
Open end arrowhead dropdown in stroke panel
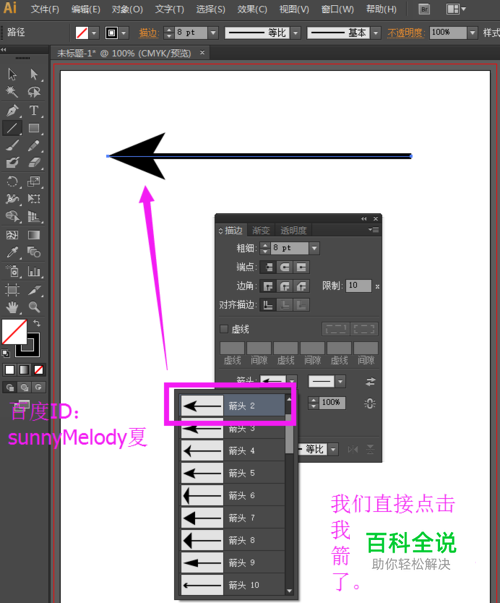[340, 381]
